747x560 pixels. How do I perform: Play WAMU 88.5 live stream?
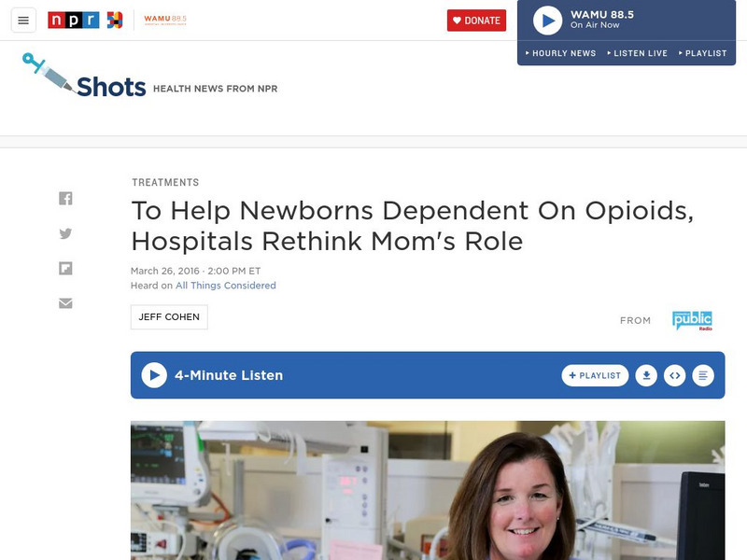(548, 21)
